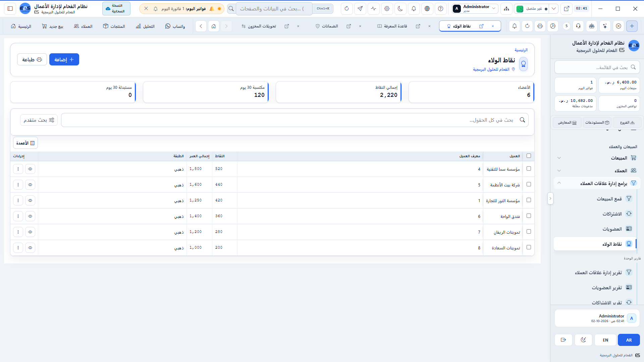Open العضويات in sidebar

[596, 229]
